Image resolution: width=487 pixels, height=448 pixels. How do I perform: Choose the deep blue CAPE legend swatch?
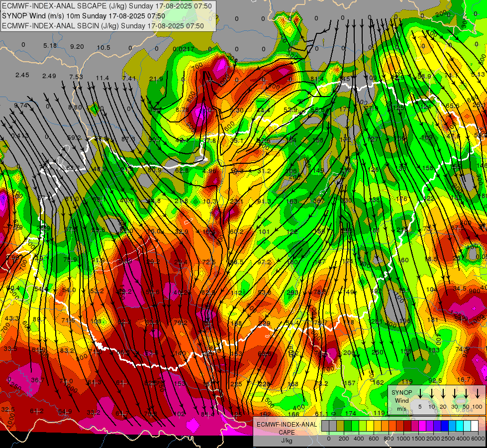tap(444, 426)
